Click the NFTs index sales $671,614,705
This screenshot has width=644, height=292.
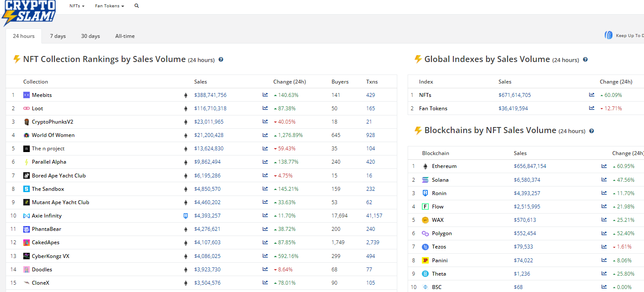pyautogui.click(x=515, y=95)
